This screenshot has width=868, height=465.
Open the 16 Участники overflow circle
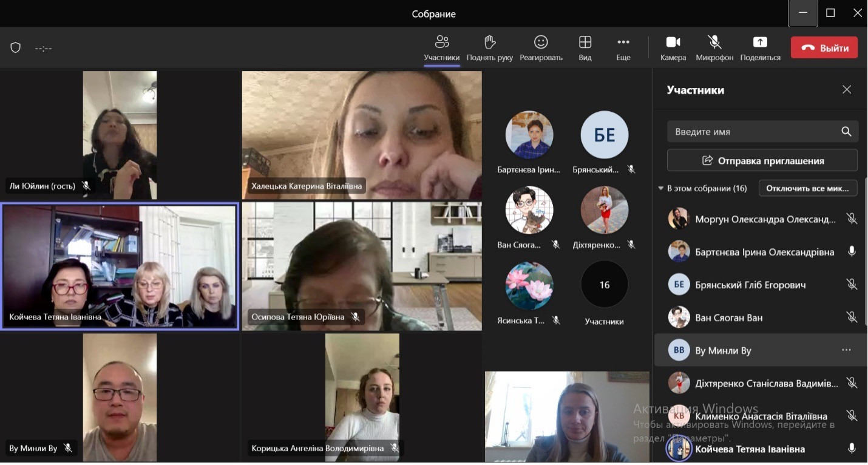click(605, 285)
